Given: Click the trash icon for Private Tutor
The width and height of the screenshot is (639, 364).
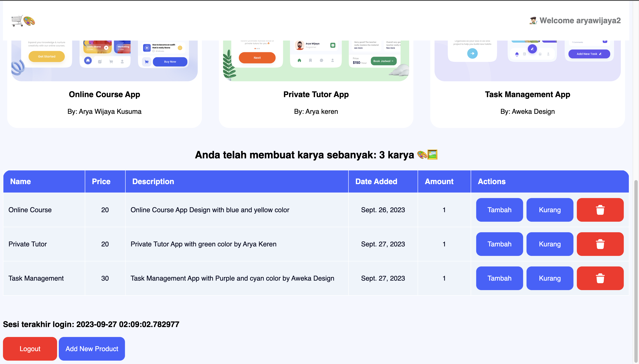Looking at the screenshot, I should [600, 244].
